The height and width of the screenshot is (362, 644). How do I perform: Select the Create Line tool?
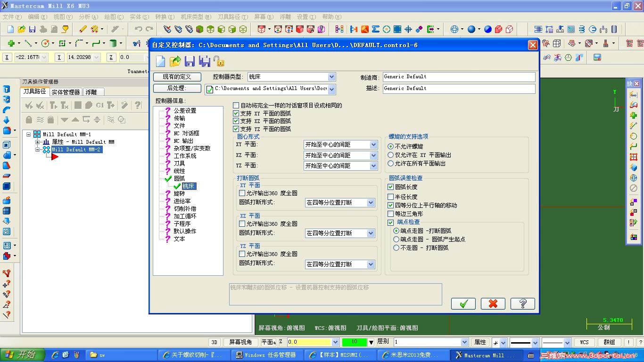pos(28,43)
